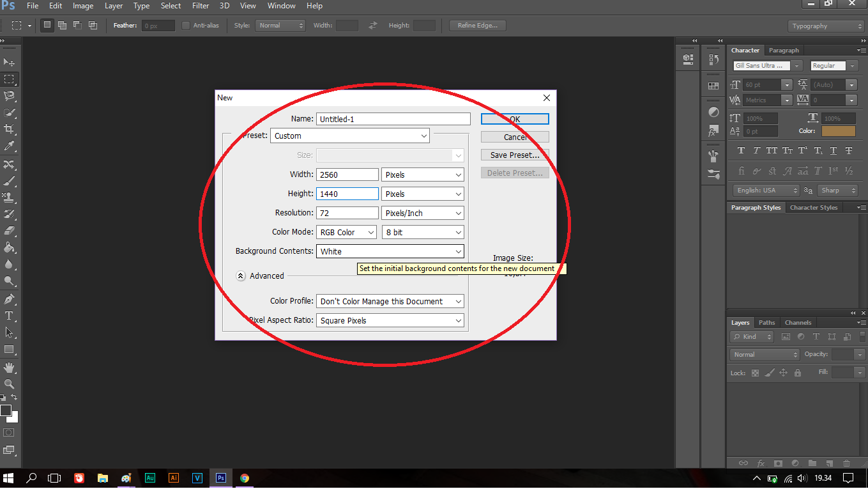
Task: Open the History panel icon
Action: [713, 60]
